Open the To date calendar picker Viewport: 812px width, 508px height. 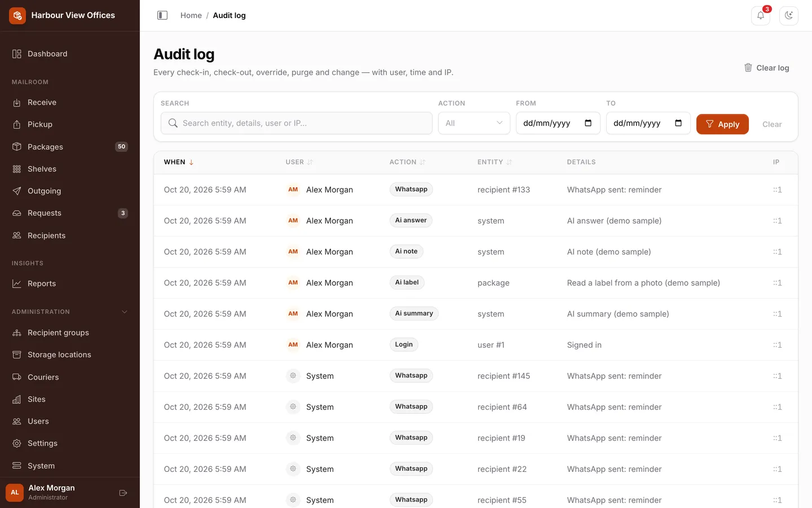click(678, 123)
